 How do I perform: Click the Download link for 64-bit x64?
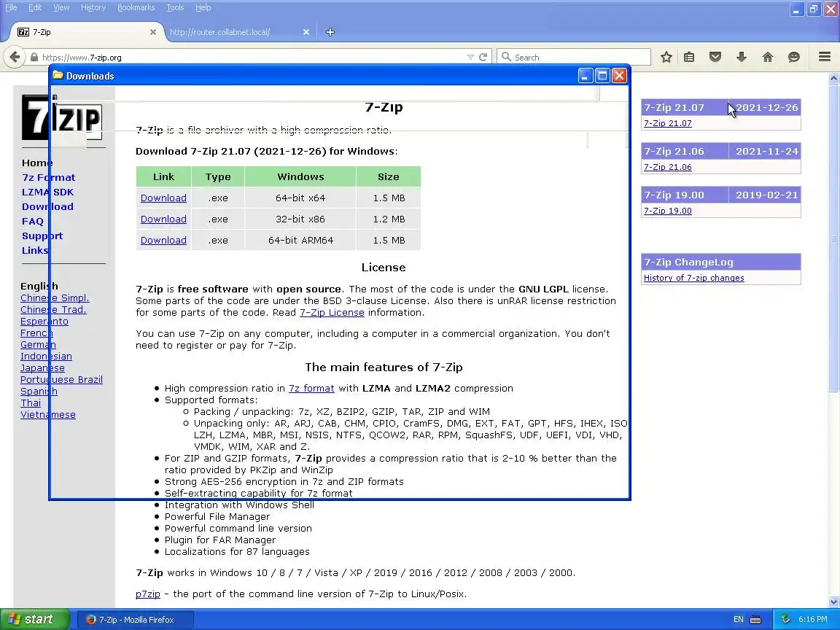[163, 198]
